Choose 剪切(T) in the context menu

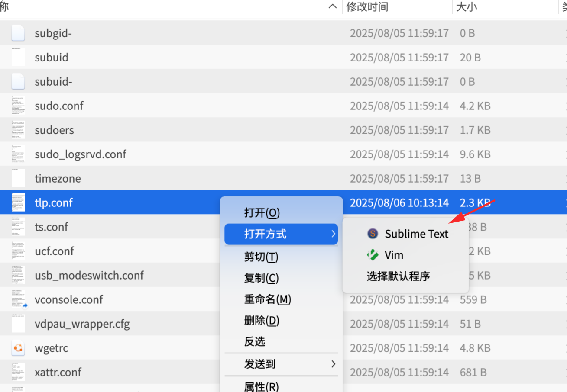(261, 257)
